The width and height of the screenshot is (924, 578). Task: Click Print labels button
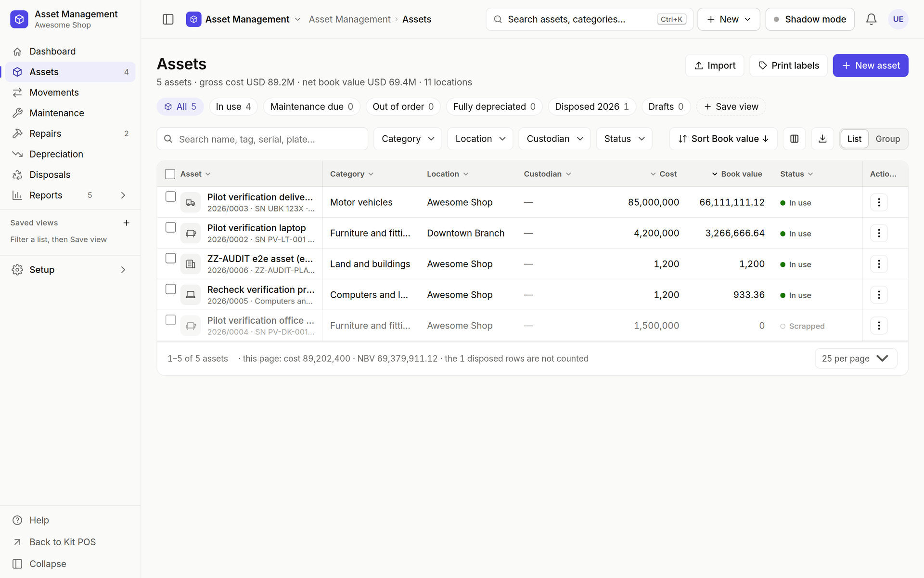point(788,66)
